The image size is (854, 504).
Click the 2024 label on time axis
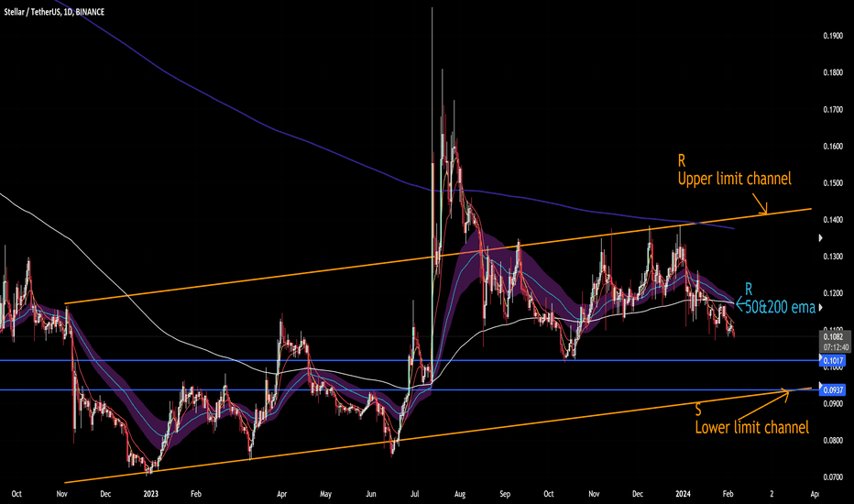[x=683, y=494]
